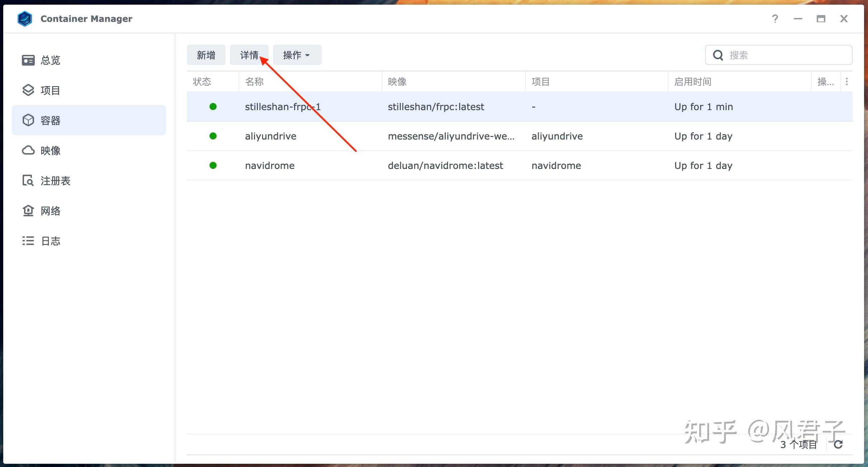Image resolution: width=868 pixels, height=467 pixels.
Task: Expand the 操作 action dropdown
Action: [297, 55]
